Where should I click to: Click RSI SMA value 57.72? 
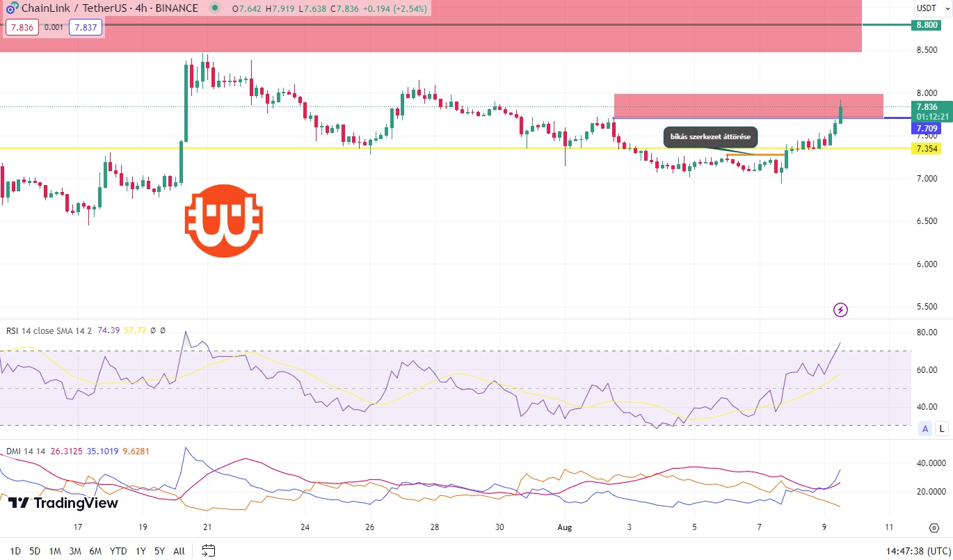135,330
